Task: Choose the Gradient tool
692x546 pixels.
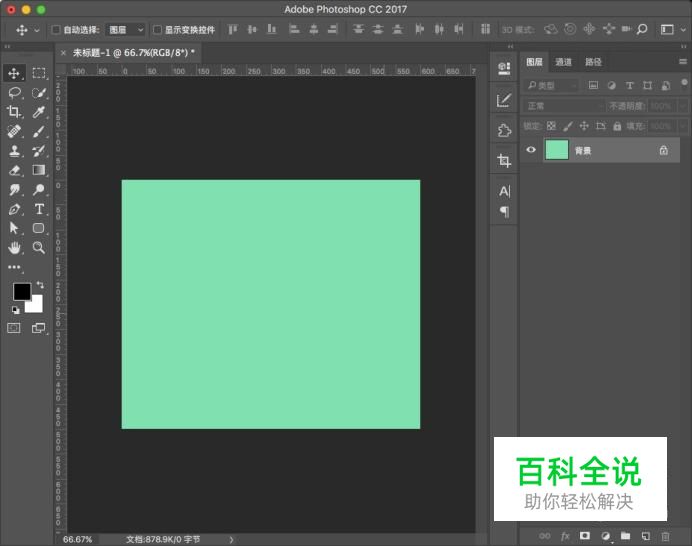Action: pos(39,170)
